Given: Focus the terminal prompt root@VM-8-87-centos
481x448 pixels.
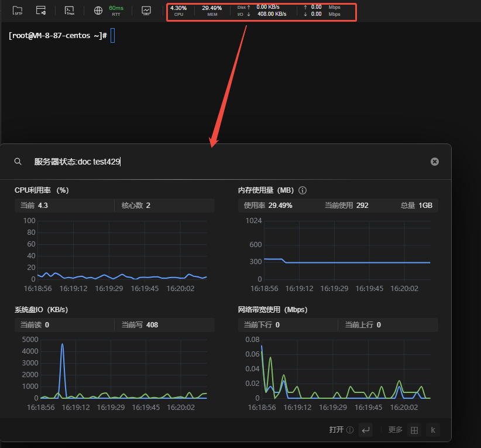Looking at the screenshot, I should tap(58, 36).
